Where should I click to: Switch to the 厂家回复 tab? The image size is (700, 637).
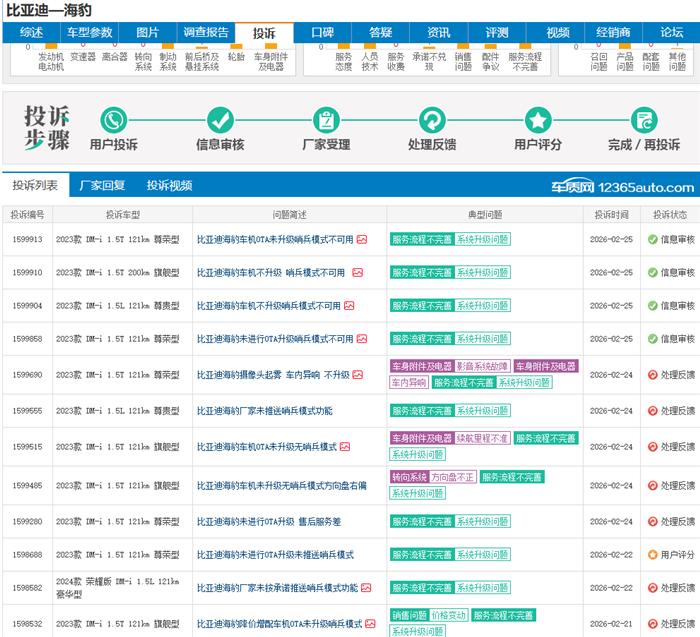[x=102, y=186]
